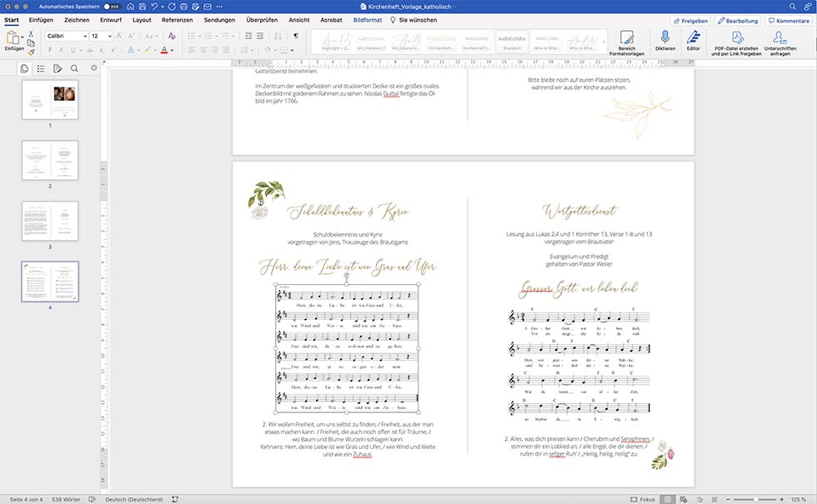Toggle paragraph marks display
The height and width of the screenshot is (504, 817).
[x=296, y=36]
